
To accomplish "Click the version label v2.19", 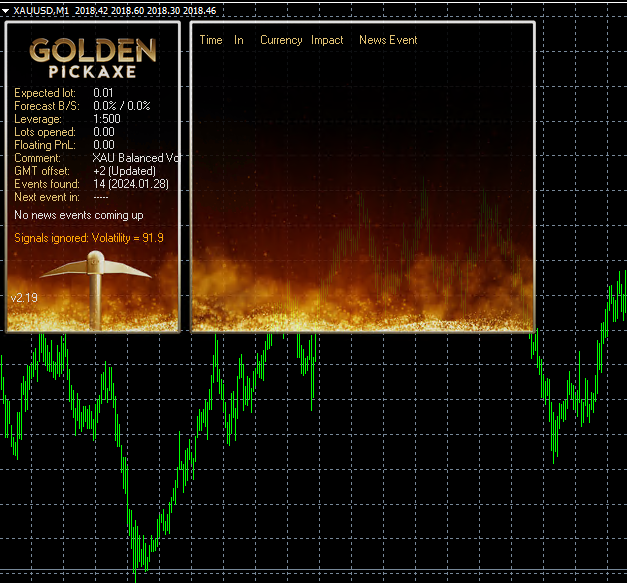I will [x=24, y=298].
